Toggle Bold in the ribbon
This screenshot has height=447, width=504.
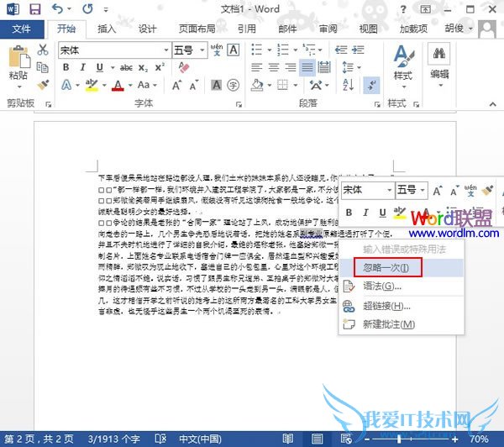66,67
